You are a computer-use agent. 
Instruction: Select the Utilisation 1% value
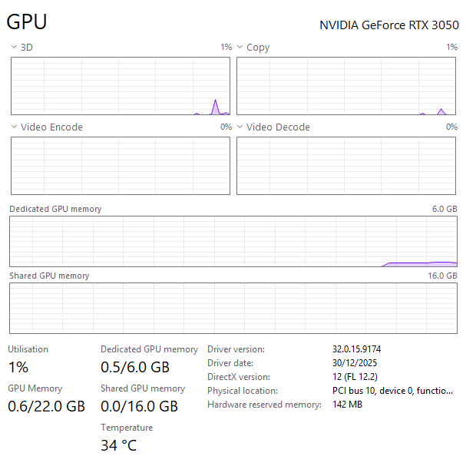pos(18,367)
